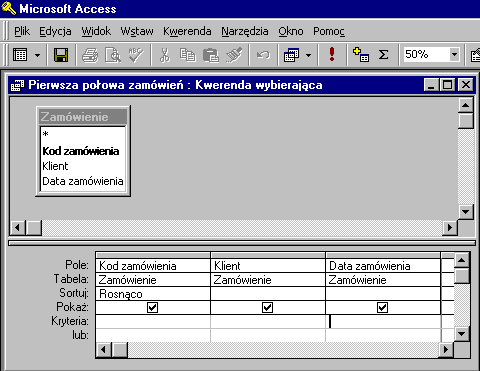Uncheck Pokaż for Kod zamówienia column
This screenshot has width=480, height=371.
152,307
